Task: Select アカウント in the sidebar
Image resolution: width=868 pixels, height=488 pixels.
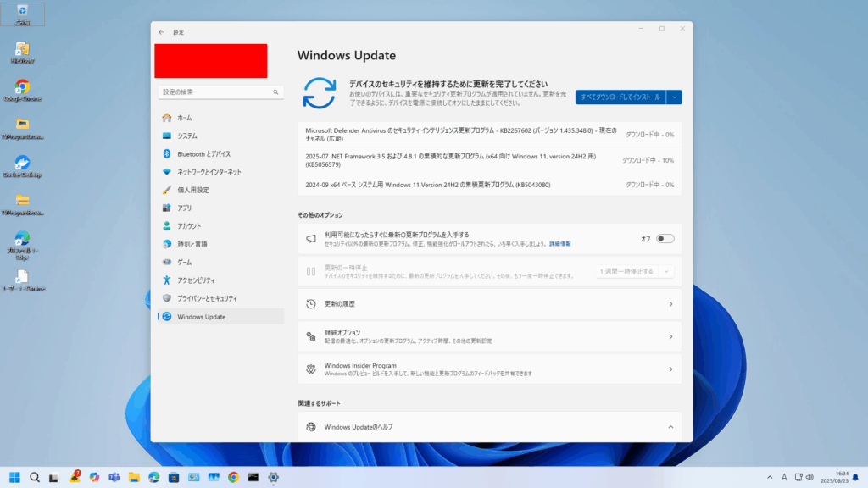Action: click(x=221, y=226)
